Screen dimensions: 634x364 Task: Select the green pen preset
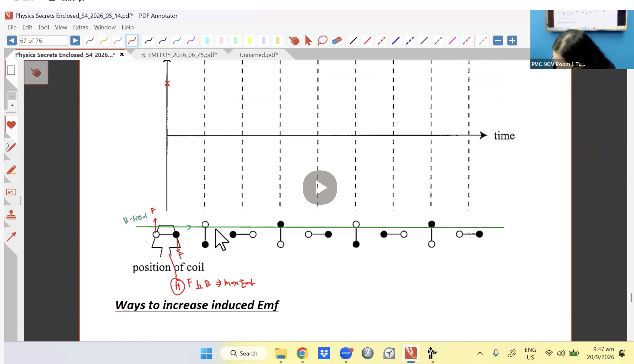177,41
